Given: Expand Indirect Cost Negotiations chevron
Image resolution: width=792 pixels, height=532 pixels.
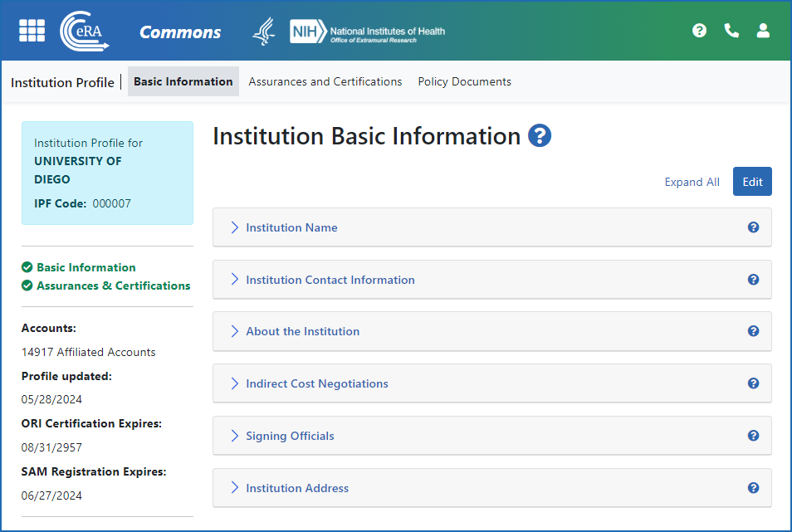Looking at the screenshot, I should point(234,383).
